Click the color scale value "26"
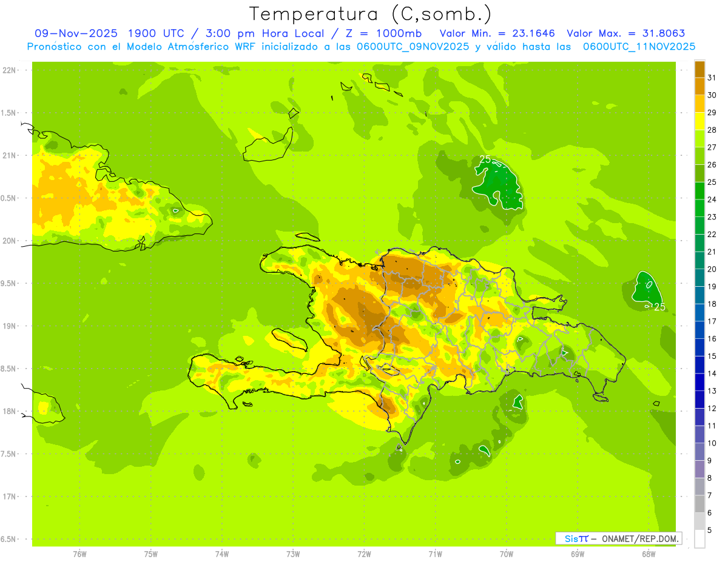Screen dimensions: 728x562 (712, 165)
